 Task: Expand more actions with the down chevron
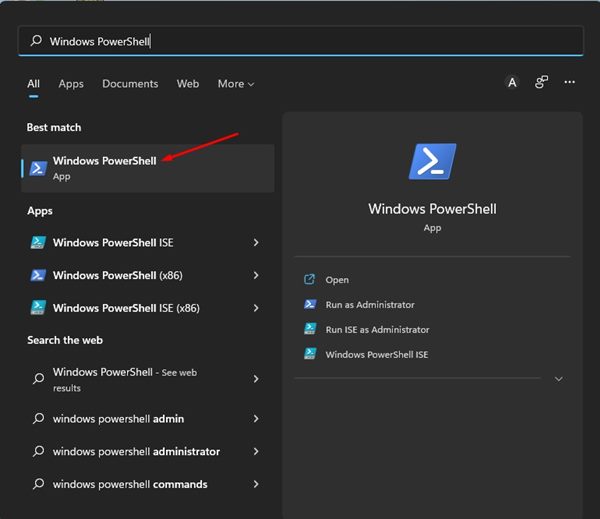click(558, 379)
